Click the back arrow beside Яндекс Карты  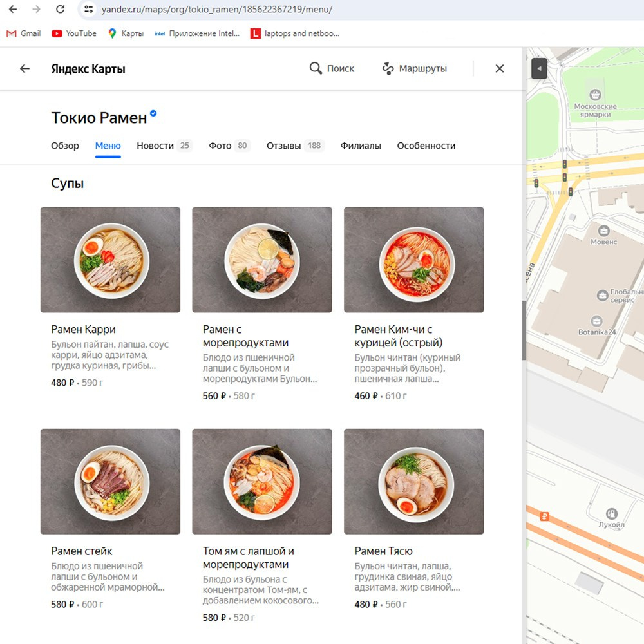pyautogui.click(x=25, y=68)
